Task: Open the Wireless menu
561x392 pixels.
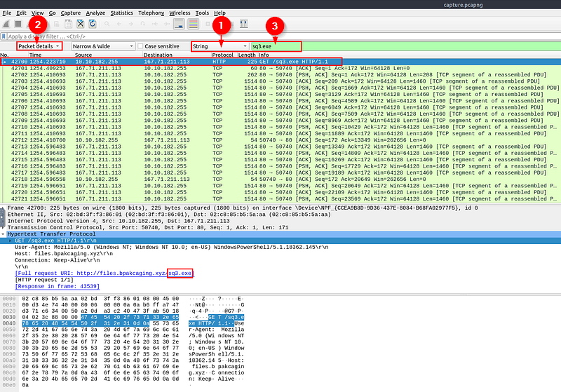Action: tap(180, 13)
